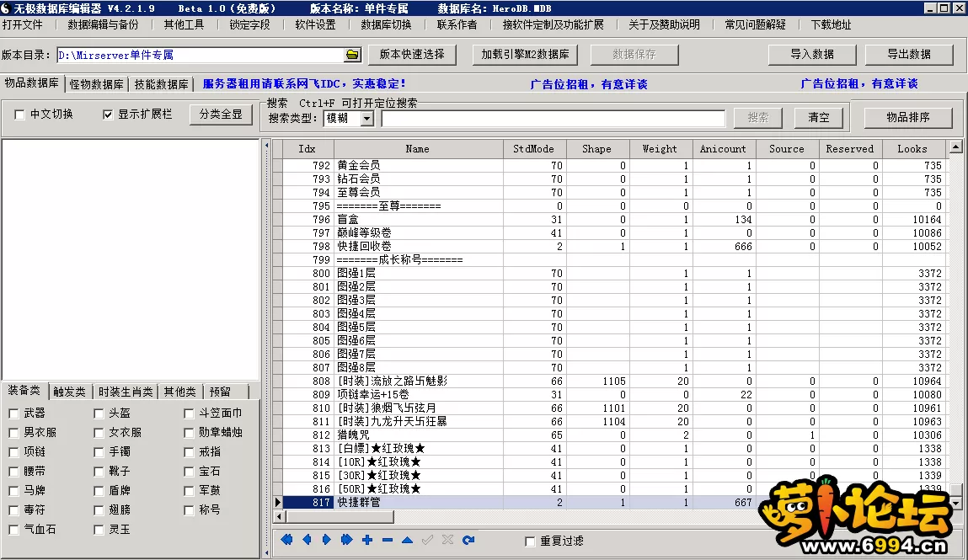Go to next record in navigator

pyautogui.click(x=327, y=540)
